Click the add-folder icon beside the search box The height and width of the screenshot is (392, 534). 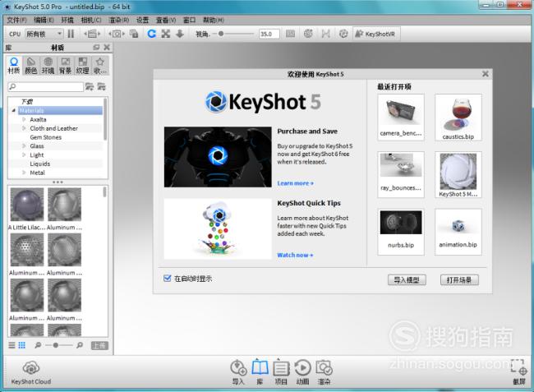coord(90,87)
